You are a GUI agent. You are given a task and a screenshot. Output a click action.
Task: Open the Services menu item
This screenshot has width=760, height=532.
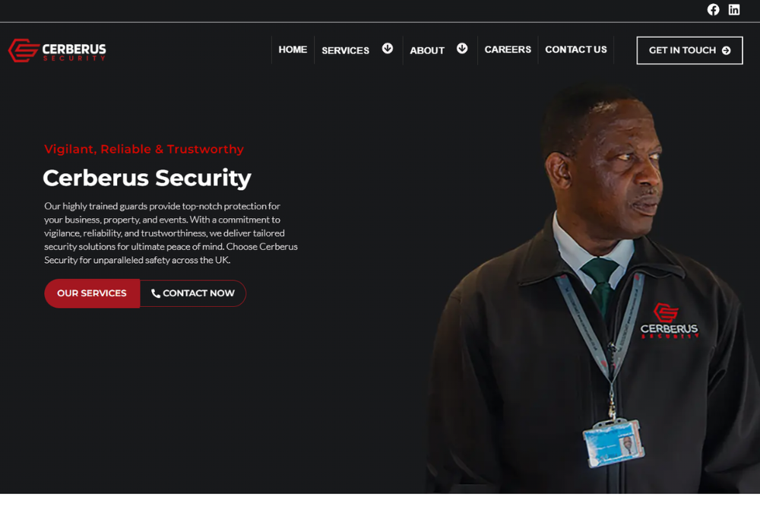point(346,50)
